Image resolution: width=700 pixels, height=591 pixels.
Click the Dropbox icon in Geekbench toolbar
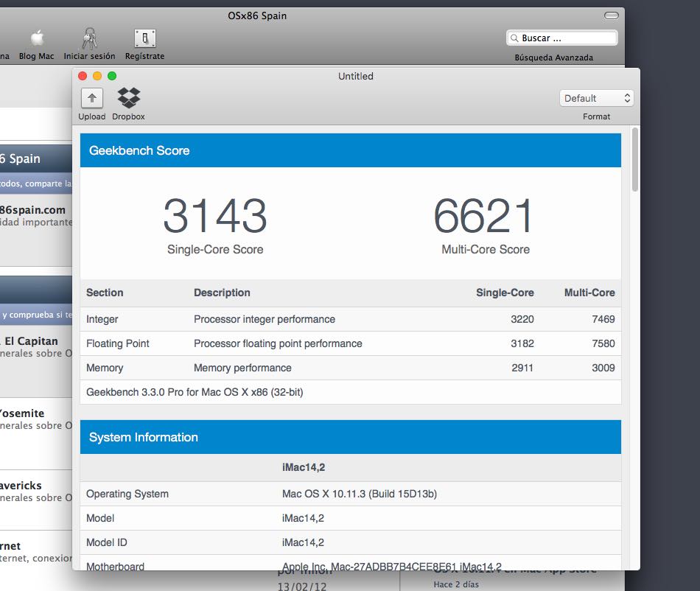(x=128, y=98)
